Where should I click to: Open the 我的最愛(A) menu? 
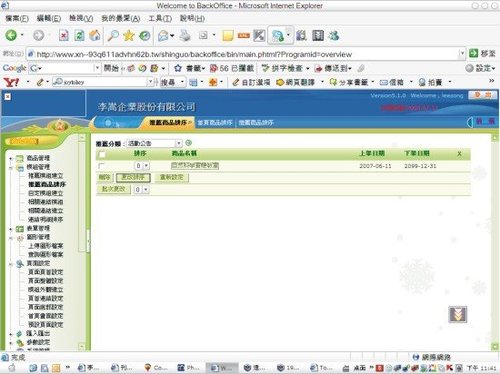click(121, 18)
